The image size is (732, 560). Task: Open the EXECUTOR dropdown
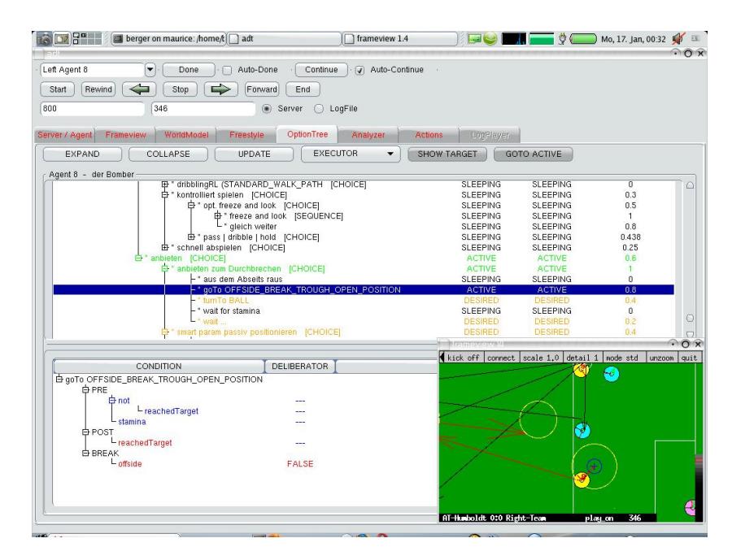point(351,154)
